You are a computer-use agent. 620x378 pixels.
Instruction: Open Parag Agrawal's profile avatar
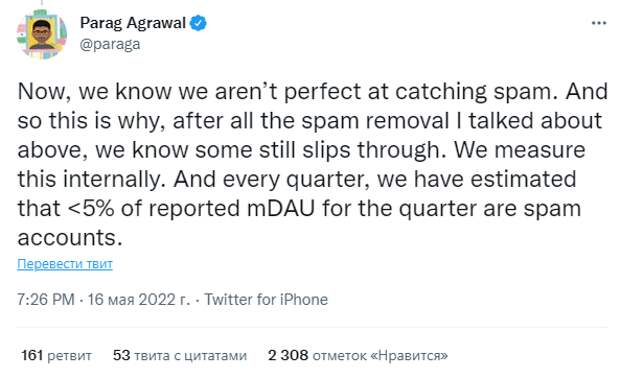[42, 35]
